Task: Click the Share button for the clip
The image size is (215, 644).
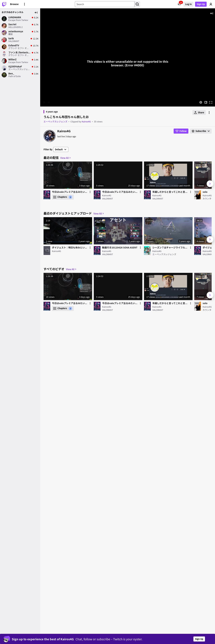Action: [199, 113]
